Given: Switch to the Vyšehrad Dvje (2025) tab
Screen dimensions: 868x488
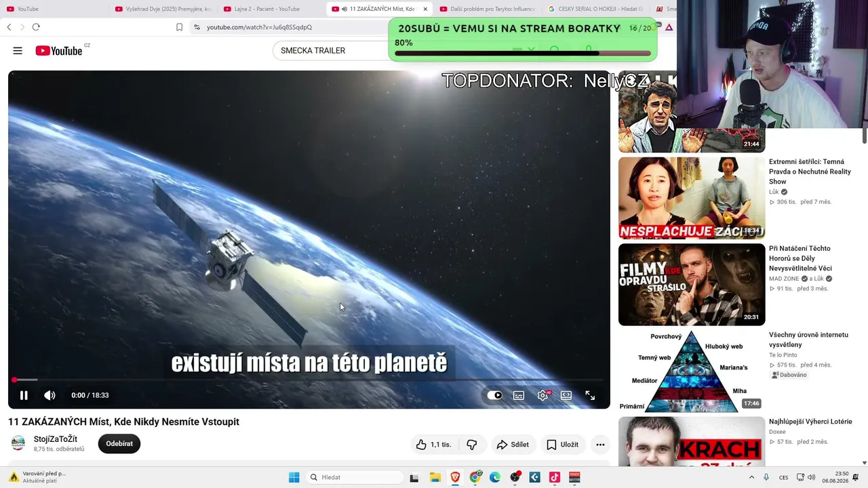Looking at the screenshot, I should 163,9.
